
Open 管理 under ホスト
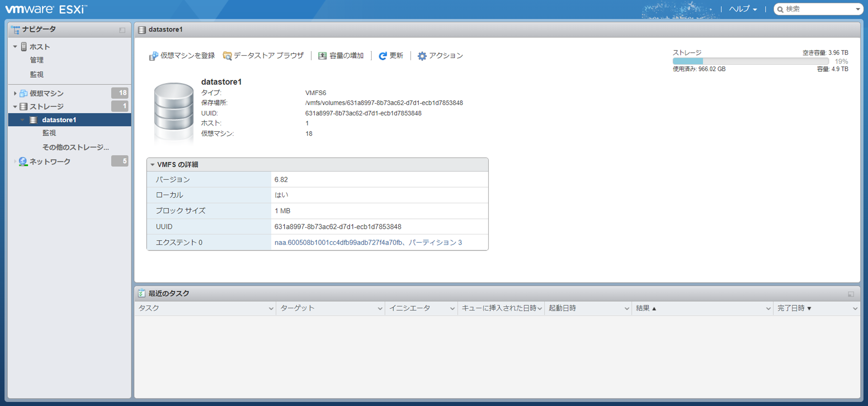[x=37, y=60]
